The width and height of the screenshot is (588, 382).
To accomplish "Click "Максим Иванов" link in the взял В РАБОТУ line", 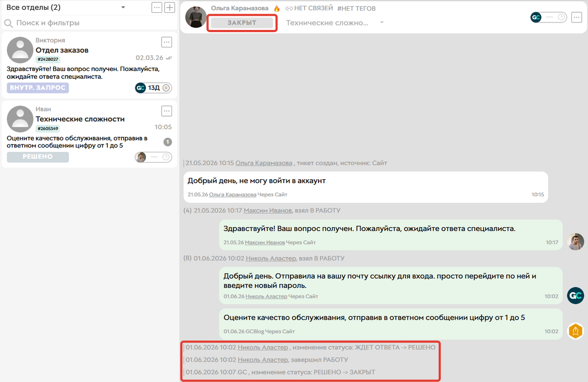I will pos(268,211).
